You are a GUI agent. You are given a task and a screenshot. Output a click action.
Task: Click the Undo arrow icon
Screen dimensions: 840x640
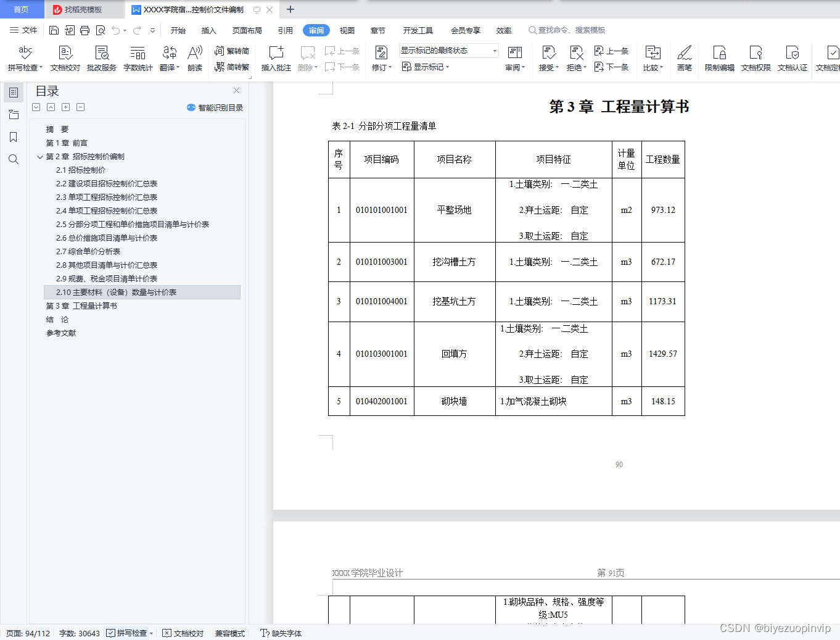click(x=115, y=30)
